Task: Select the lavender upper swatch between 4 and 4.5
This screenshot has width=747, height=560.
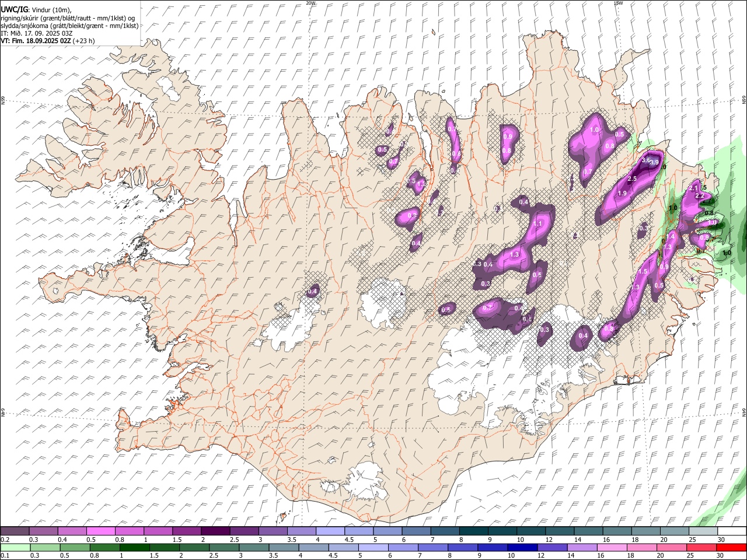Action: point(330,531)
